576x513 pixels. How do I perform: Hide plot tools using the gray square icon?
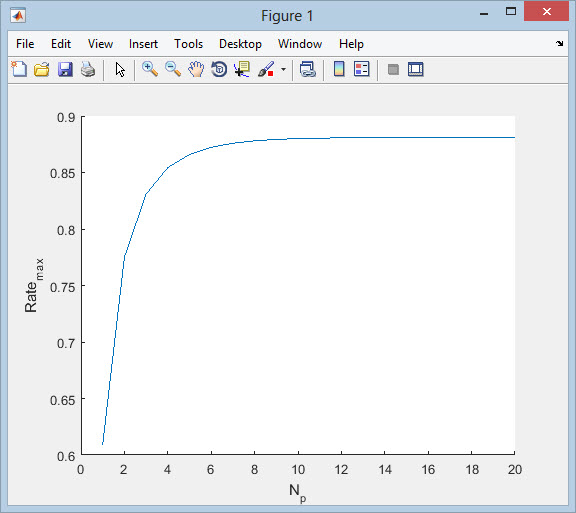coord(393,69)
